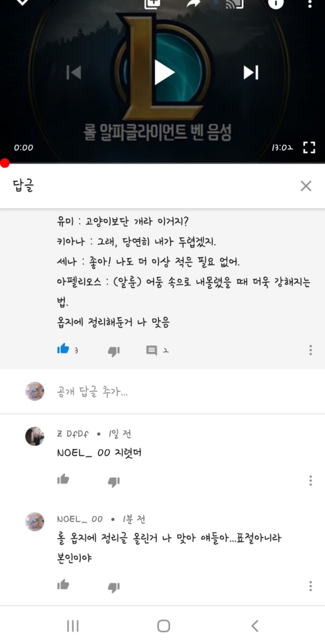Remove the like on the top comment

(63, 349)
